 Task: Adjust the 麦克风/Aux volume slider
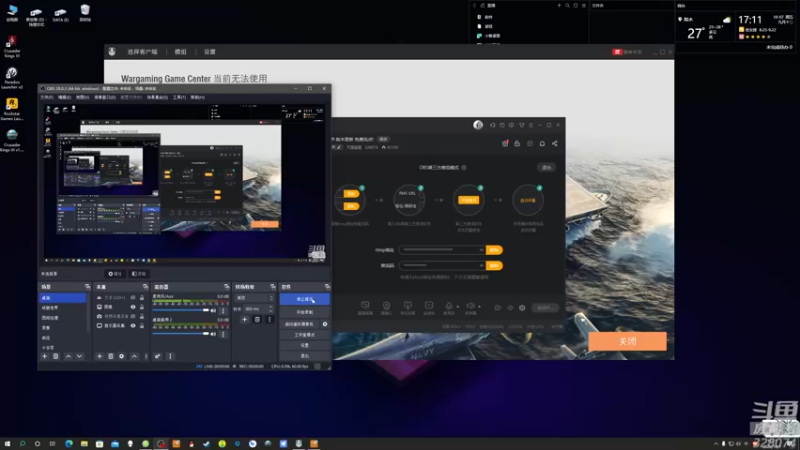(181, 310)
